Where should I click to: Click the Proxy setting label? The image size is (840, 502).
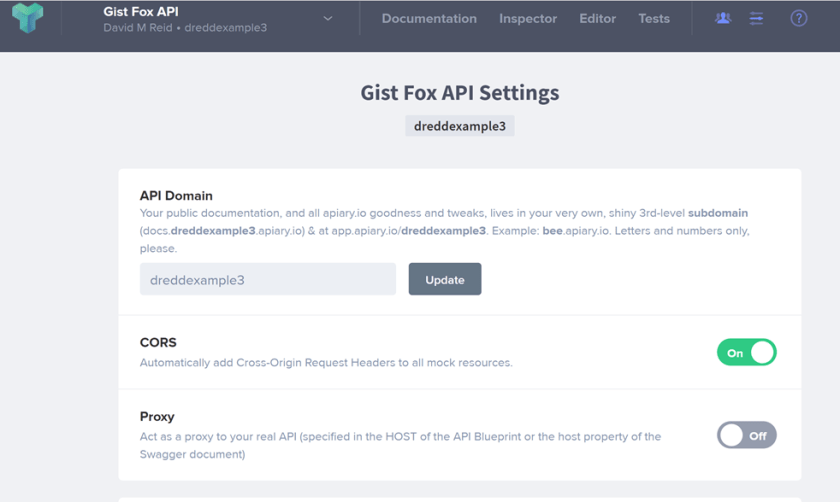157,416
